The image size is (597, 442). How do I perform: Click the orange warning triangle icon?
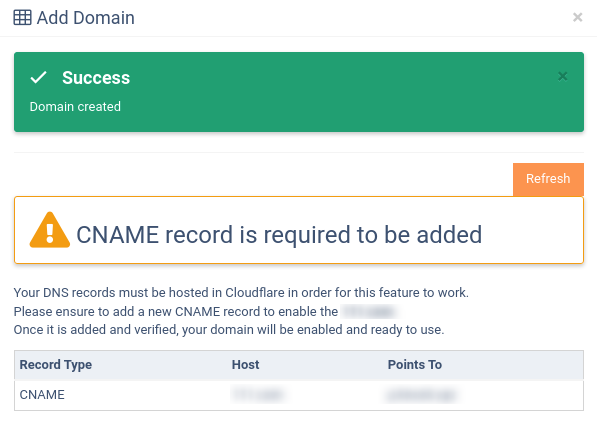click(x=50, y=230)
